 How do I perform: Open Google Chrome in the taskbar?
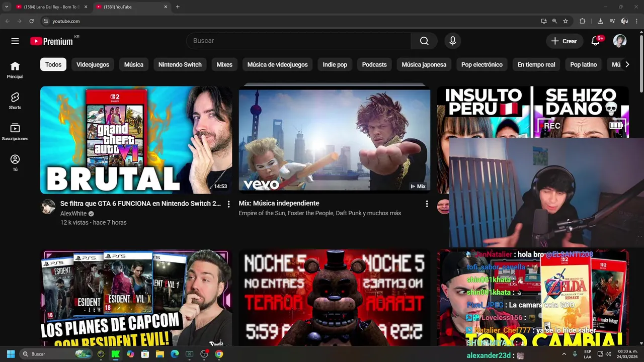click(x=219, y=354)
